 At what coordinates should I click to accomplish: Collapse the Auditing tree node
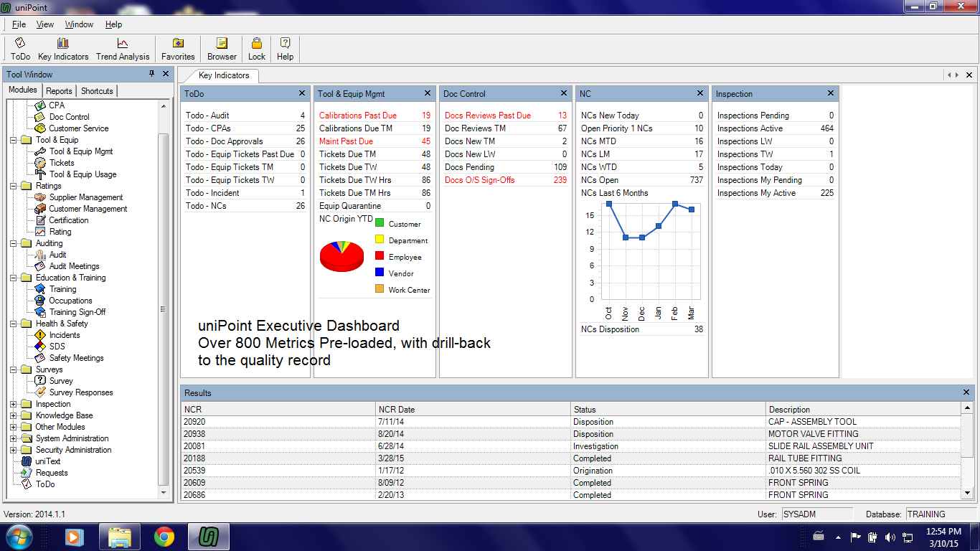coord(14,243)
